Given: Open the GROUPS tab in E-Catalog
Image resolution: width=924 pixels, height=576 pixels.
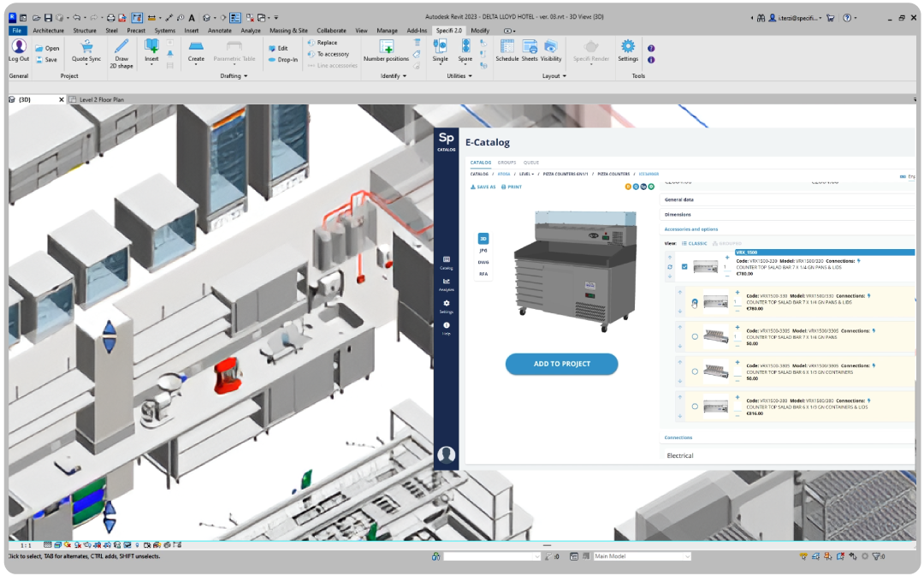Looking at the screenshot, I should 506,163.
